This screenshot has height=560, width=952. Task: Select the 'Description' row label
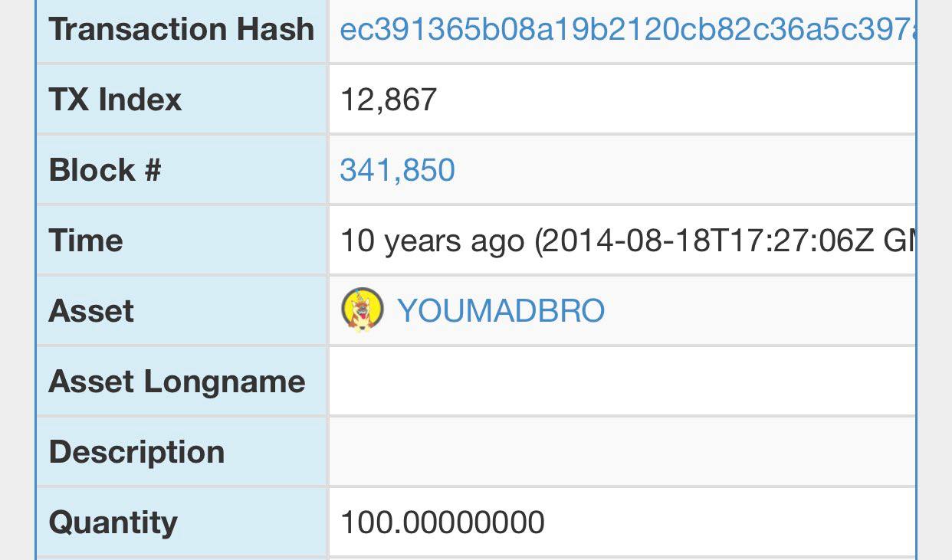tap(136, 452)
